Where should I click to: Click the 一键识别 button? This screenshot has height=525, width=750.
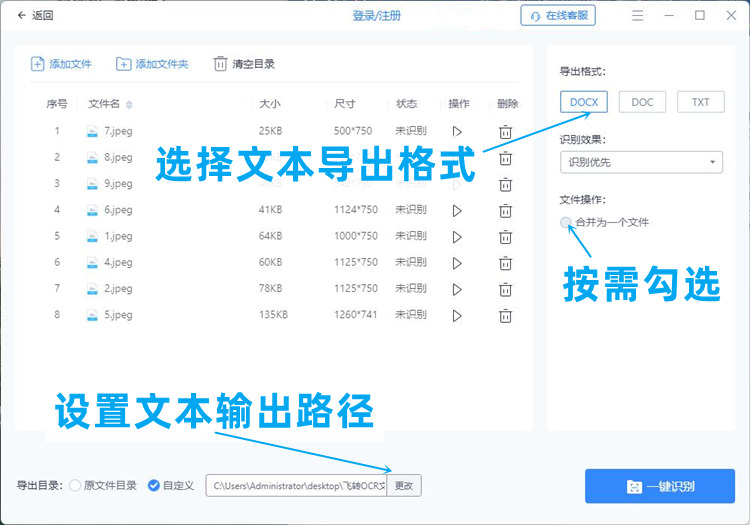[660, 486]
